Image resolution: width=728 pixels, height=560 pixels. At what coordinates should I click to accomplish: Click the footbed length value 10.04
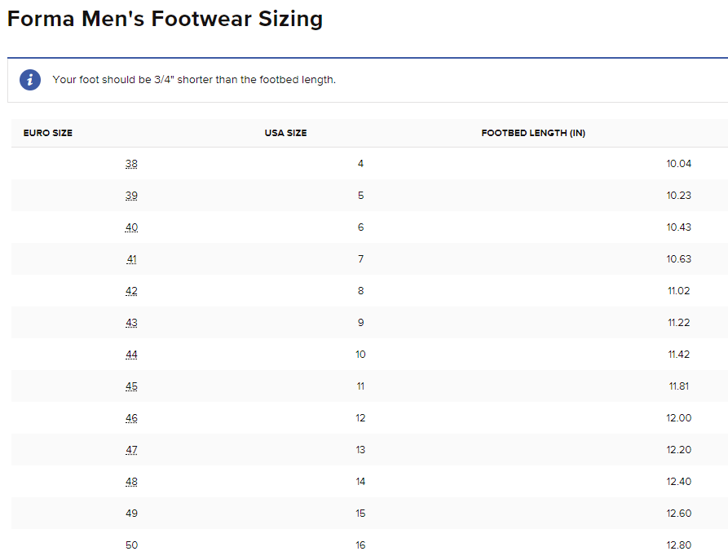678,164
